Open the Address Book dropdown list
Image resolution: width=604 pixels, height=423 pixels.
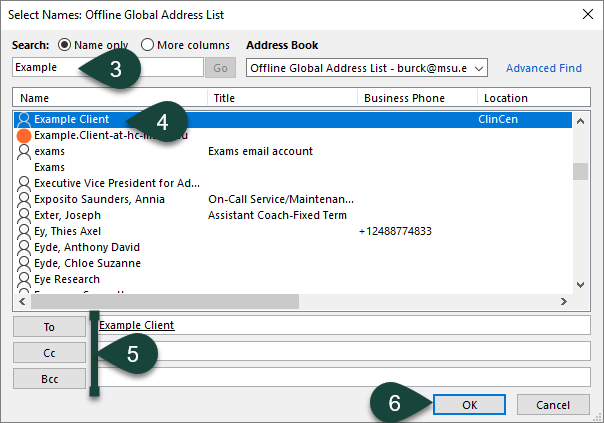(480, 68)
